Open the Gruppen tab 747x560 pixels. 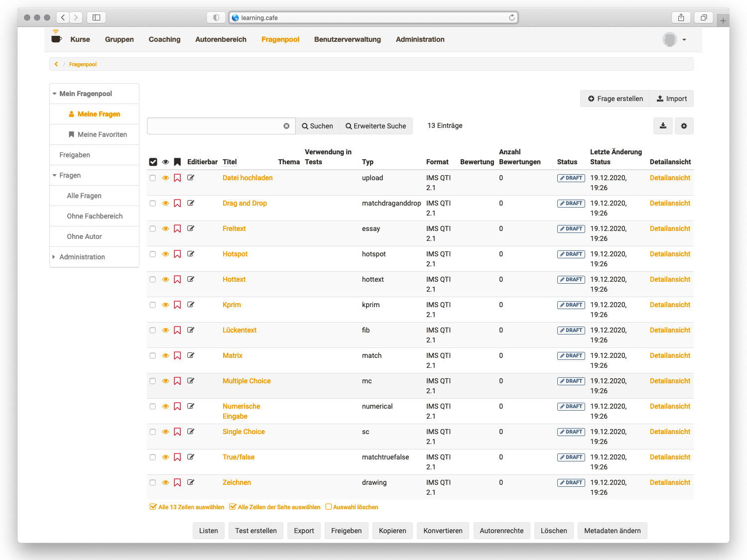pyautogui.click(x=119, y=39)
